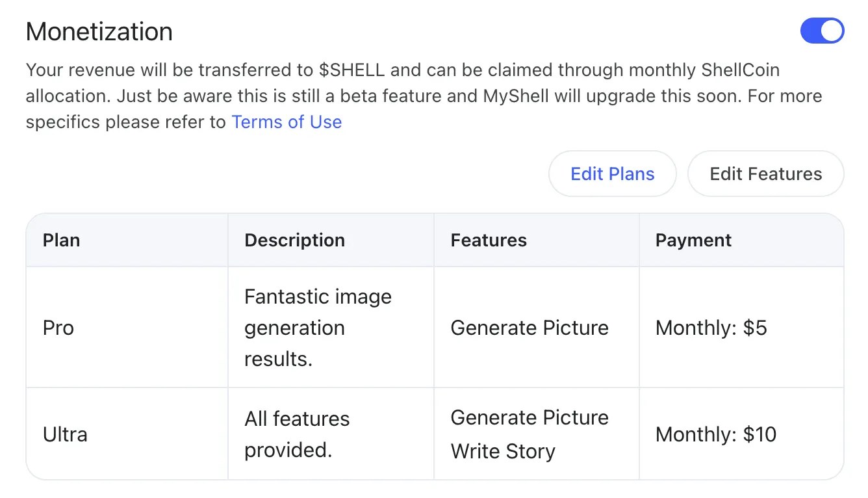Screen dimensions: 868x498
Task: Select the Pro plan name cell
Action: click(58, 328)
